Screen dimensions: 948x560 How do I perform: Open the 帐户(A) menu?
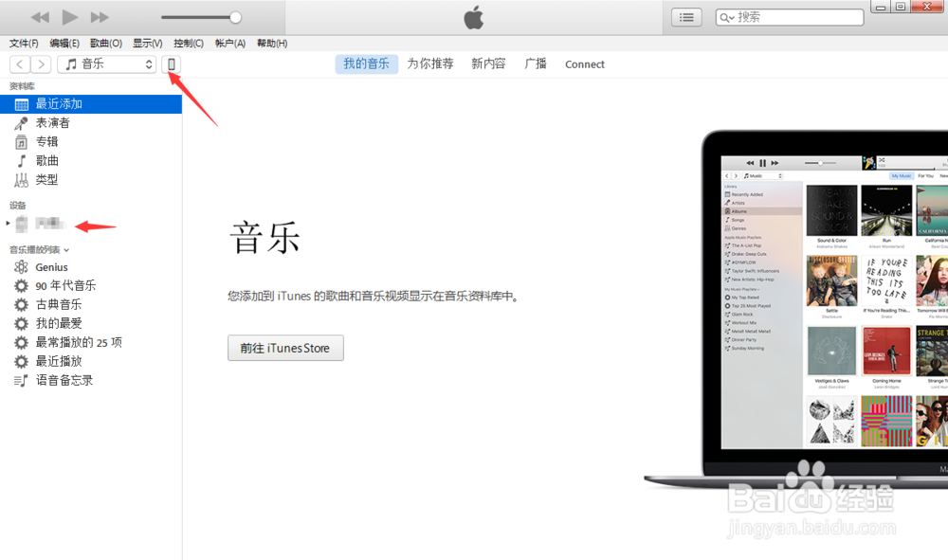pos(229,44)
